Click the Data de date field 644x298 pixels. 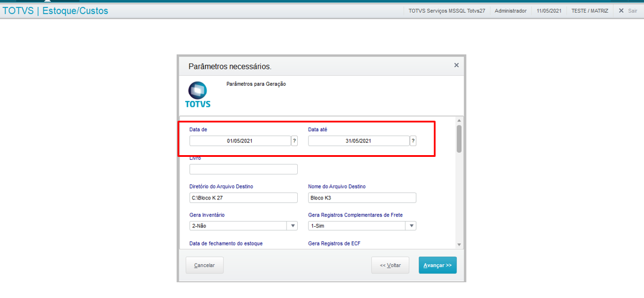tap(240, 141)
